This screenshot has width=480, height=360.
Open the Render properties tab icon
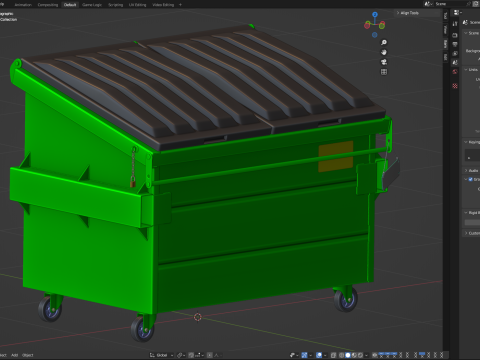(x=455, y=35)
